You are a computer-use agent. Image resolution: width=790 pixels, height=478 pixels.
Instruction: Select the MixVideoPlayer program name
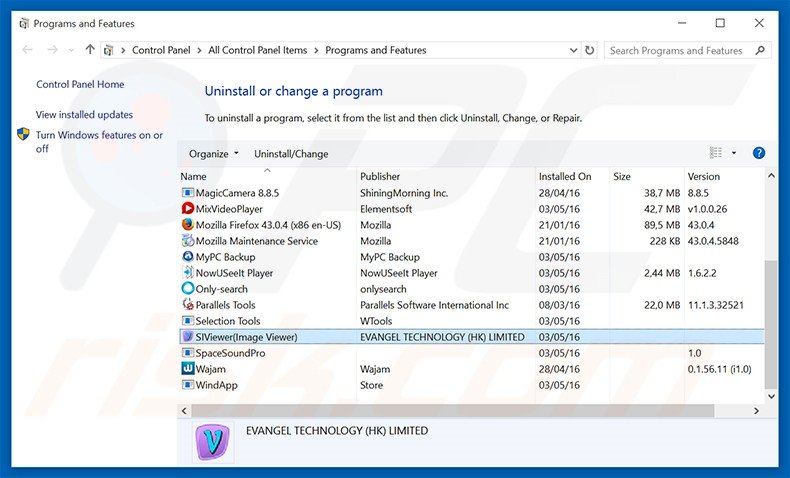tap(229, 209)
